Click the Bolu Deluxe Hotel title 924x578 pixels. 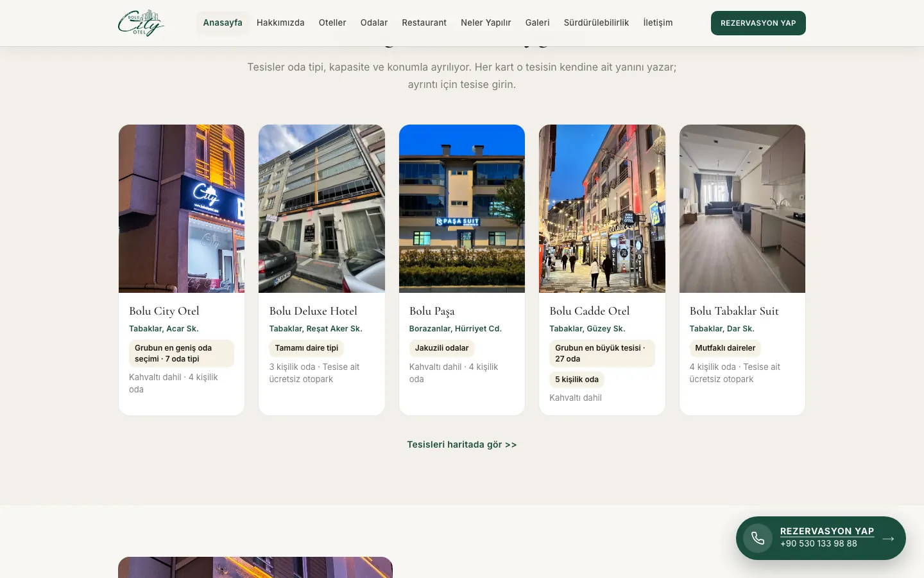click(313, 311)
